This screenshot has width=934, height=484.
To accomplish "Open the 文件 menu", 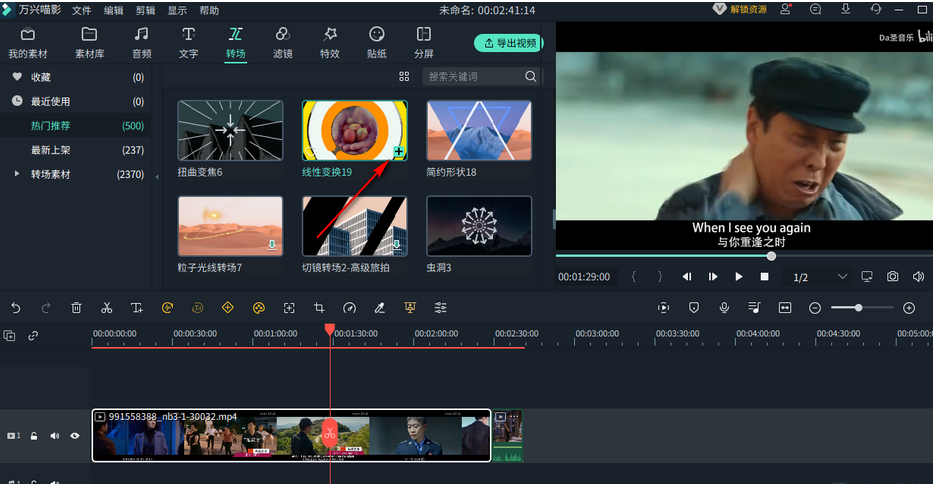I will pyautogui.click(x=81, y=10).
